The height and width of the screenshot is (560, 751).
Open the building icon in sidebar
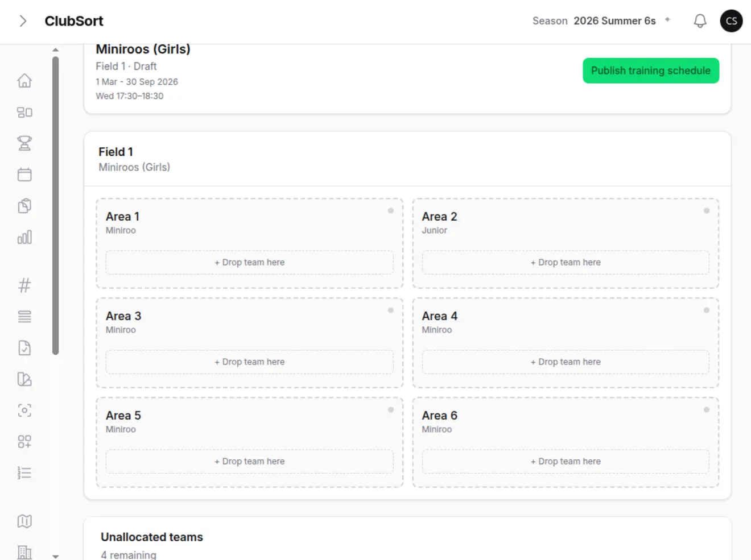tap(24, 552)
